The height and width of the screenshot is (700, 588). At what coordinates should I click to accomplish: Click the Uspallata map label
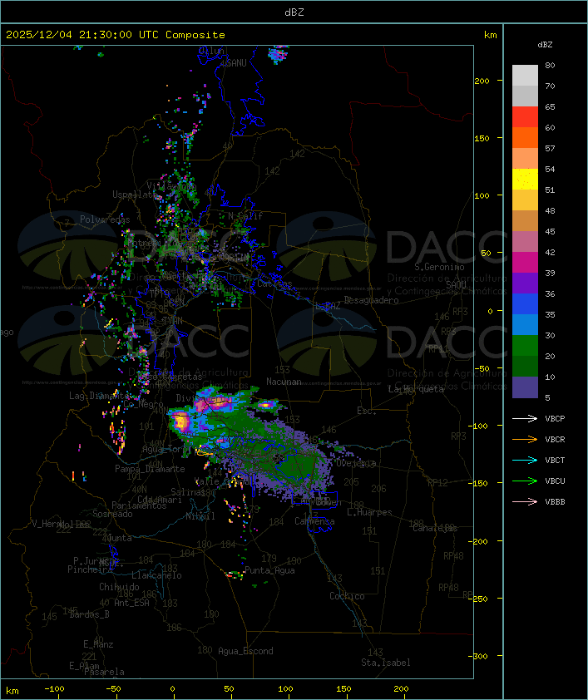(135, 195)
